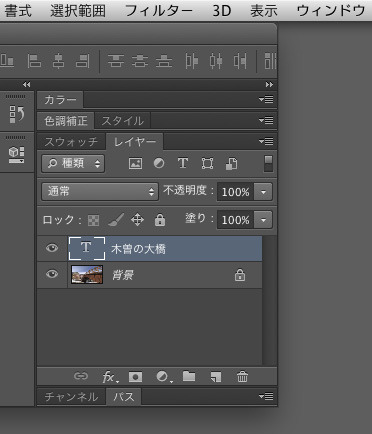Open the カラー panel flyout menu

[x=266, y=99]
